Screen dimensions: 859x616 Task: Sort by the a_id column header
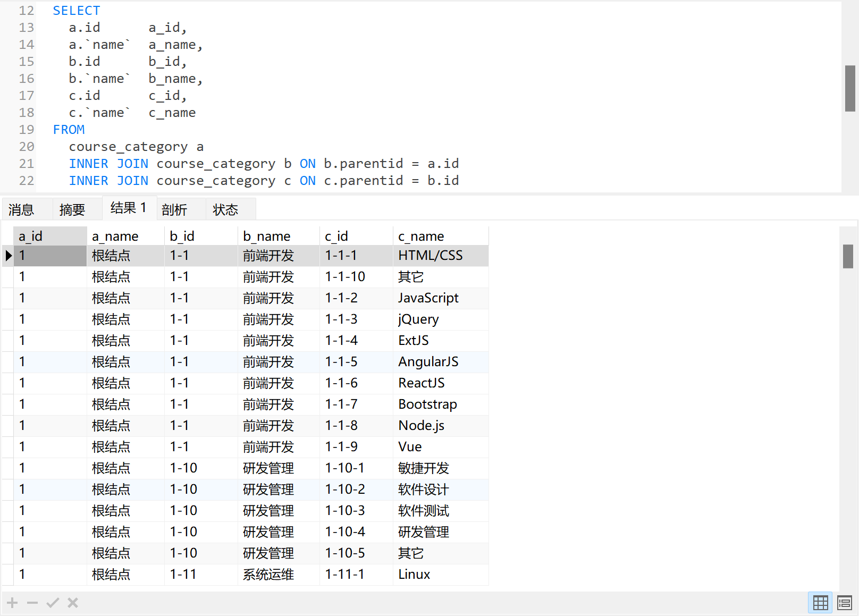pyautogui.click(x=50, y=236)
